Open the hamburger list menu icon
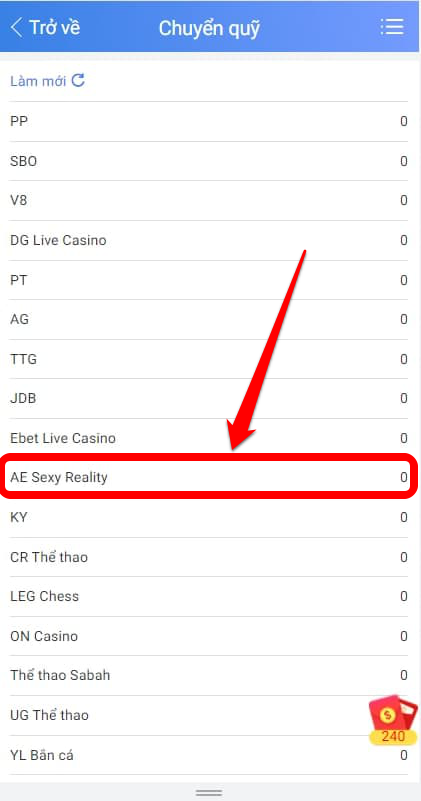 (392, 27)
